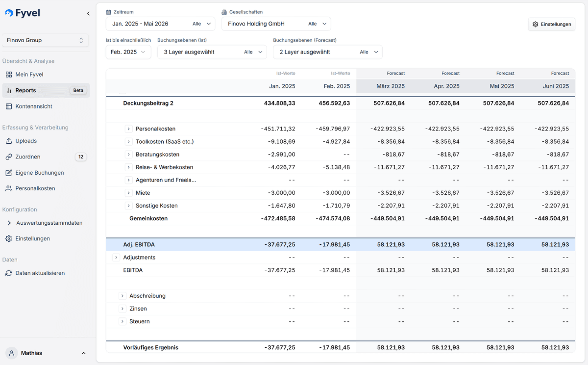Click the Personalkosten people icon in sidebar

pyautogui.click(x=9, y=188)
